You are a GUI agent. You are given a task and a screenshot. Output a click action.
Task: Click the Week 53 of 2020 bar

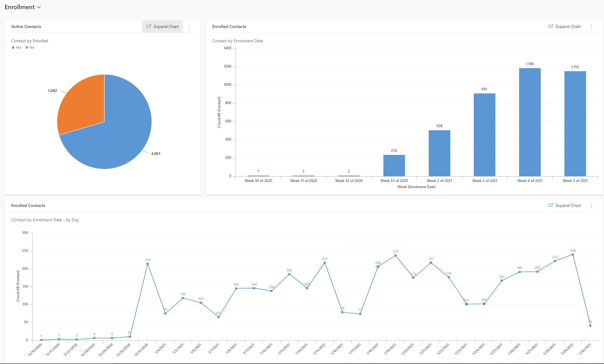coord(394,165)
